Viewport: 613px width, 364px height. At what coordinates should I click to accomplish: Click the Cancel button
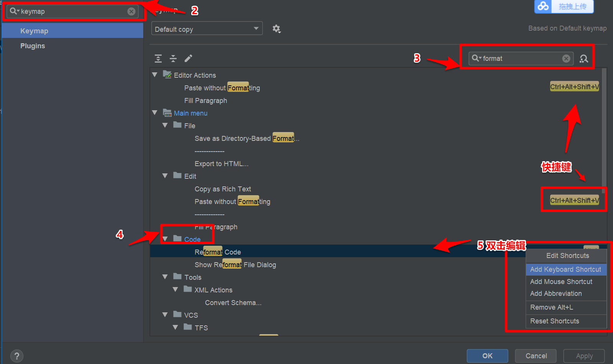pos(536,356)
